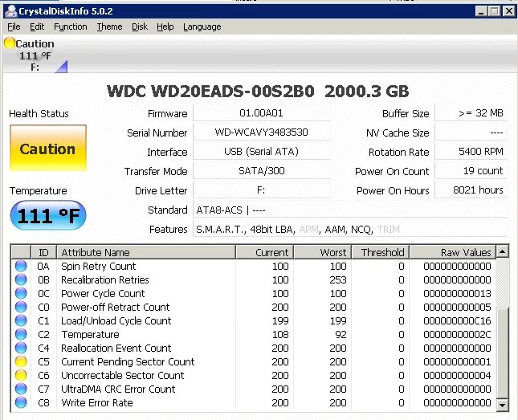The image size is (518, 420).
Task: Minimize the CrystalDiskInfo window
Action: (x=481, y=11)
